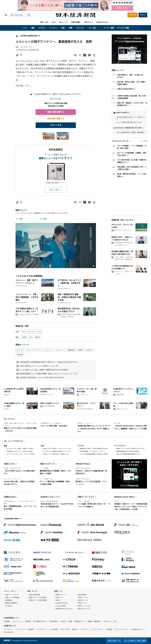151x644 pixels.
Task: Open 日経ヴェリタス footer logo
Action: tap(122, 532)
